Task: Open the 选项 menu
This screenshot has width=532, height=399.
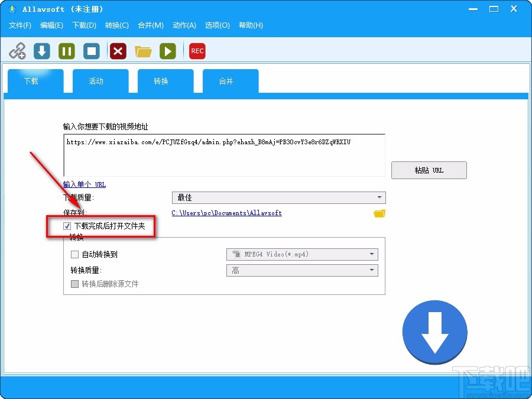Action: coord(217,25)
